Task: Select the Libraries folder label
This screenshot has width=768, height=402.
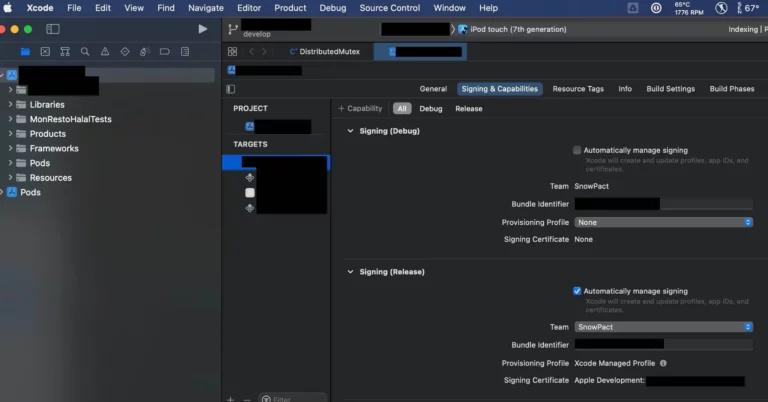Action: click(x=47, y=104)
